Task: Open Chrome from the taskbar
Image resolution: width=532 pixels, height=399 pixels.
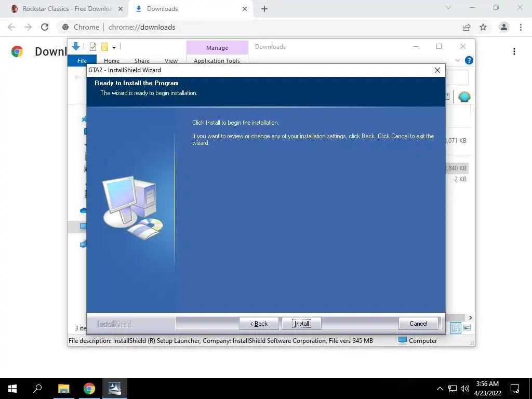Action: [x=89, y=389]
